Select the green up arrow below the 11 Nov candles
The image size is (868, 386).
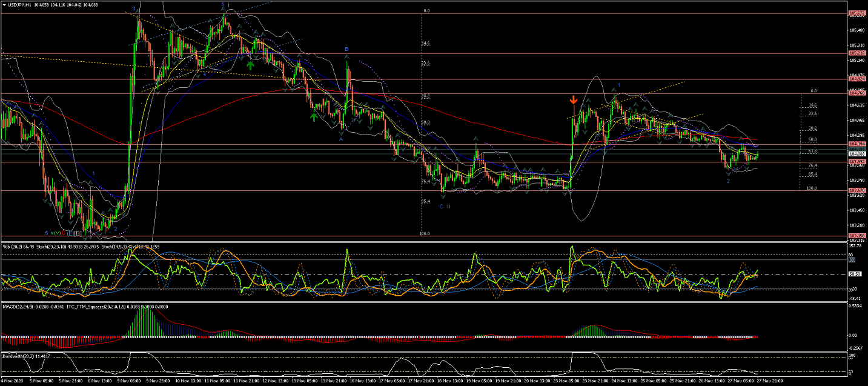250,65
